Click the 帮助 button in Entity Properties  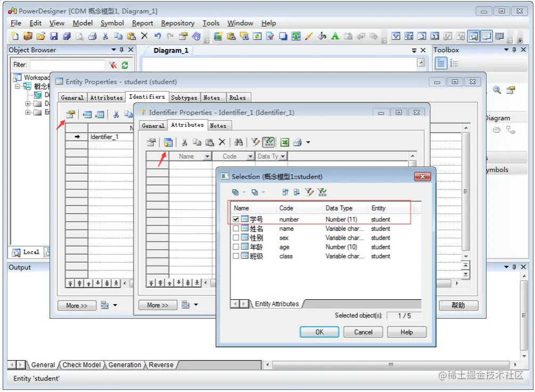click(458, 305)
